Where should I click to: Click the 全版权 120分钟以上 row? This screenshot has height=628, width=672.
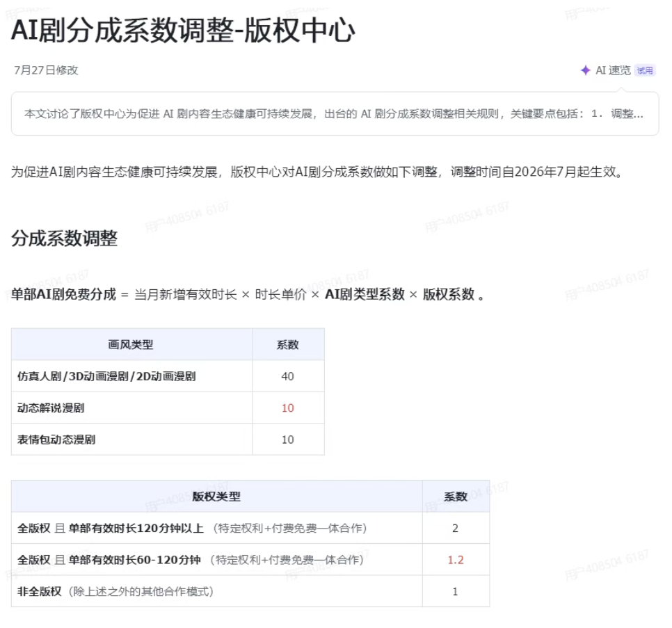pos(250,528)
